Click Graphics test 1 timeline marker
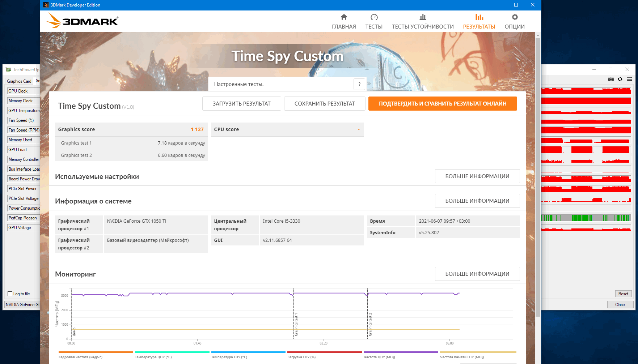This screenshot has height=364, width=638. pos(296,324)
